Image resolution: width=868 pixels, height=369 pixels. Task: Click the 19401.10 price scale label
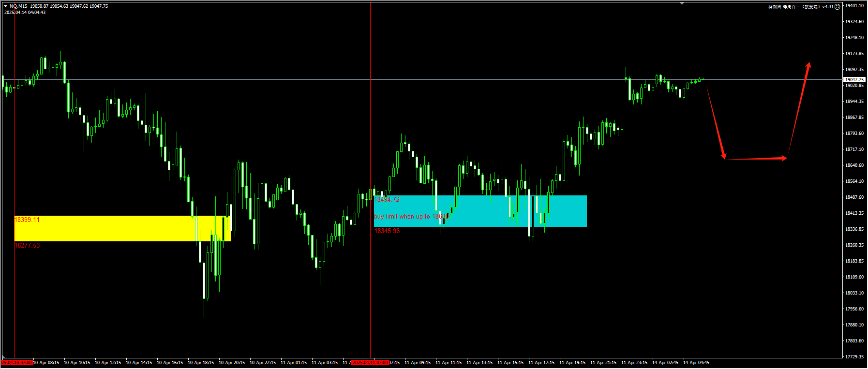pos(854,6)
